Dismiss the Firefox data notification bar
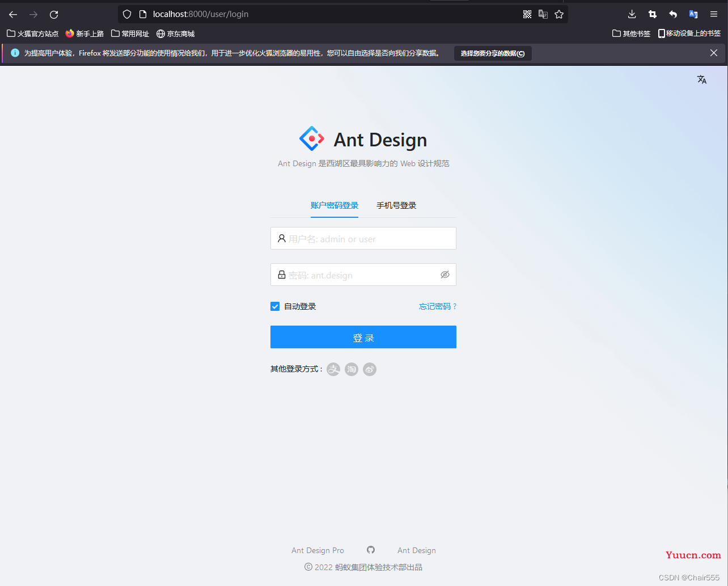This screenshot has height=586, width=728. (714, 53)
